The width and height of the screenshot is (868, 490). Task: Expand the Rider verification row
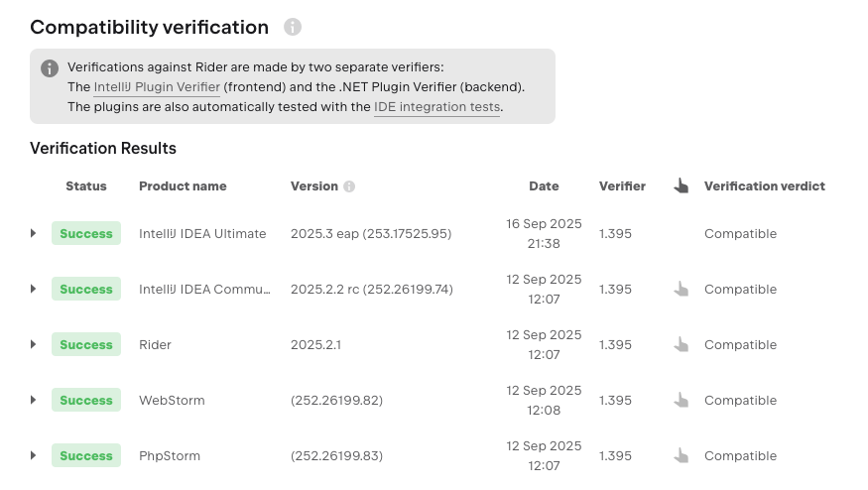(x=33, y=344)
